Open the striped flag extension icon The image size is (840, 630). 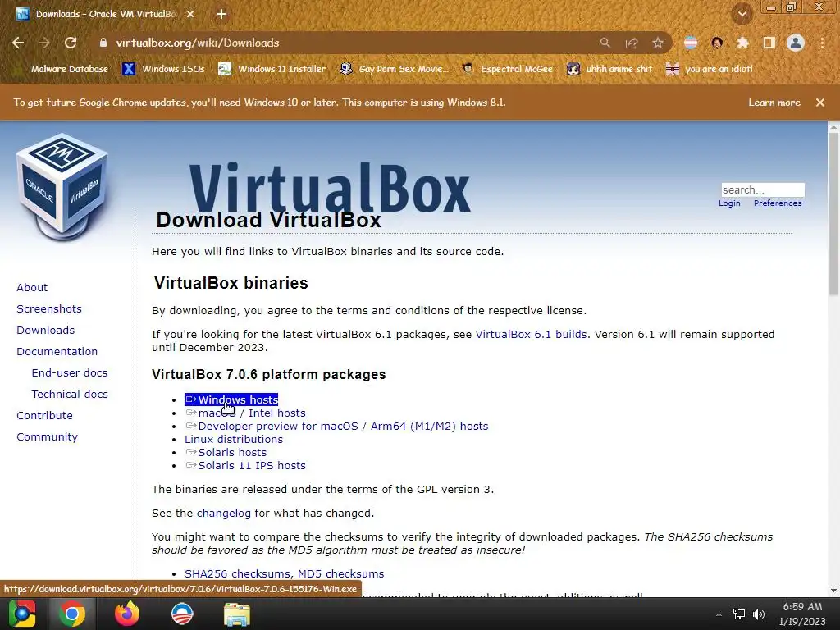pyautogui.click(x=691, y=43)
